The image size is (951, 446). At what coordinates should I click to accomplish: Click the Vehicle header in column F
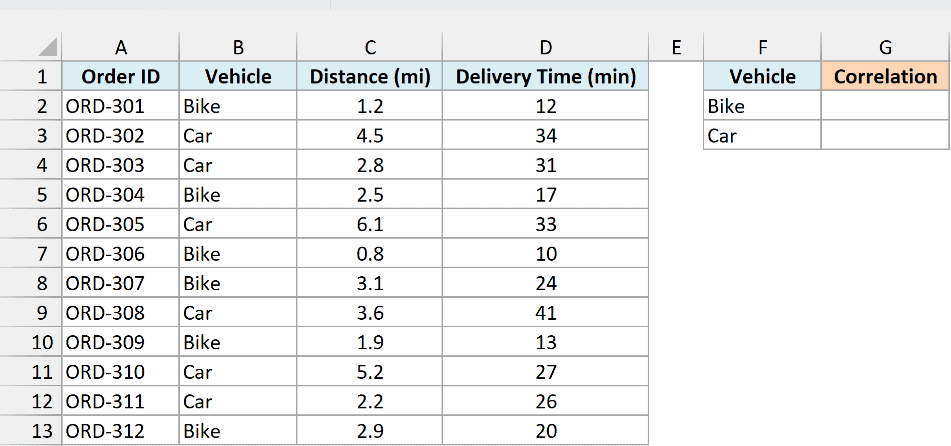[762, 76]
